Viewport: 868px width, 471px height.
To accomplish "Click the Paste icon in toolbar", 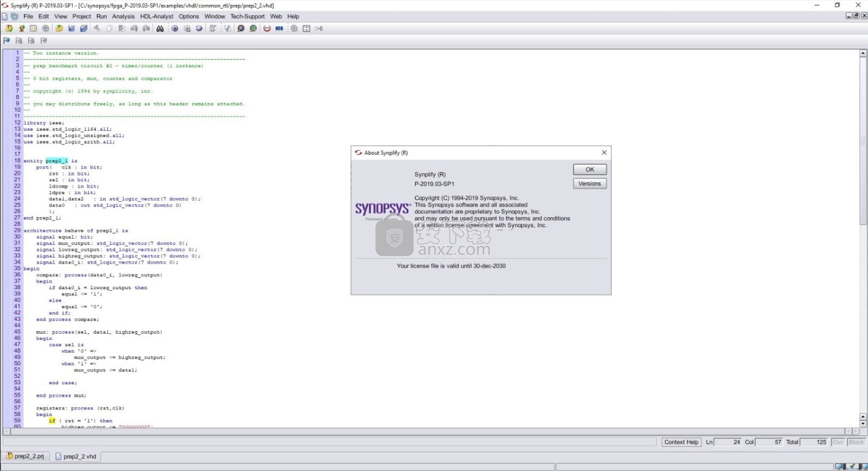I will coord(122,29).
